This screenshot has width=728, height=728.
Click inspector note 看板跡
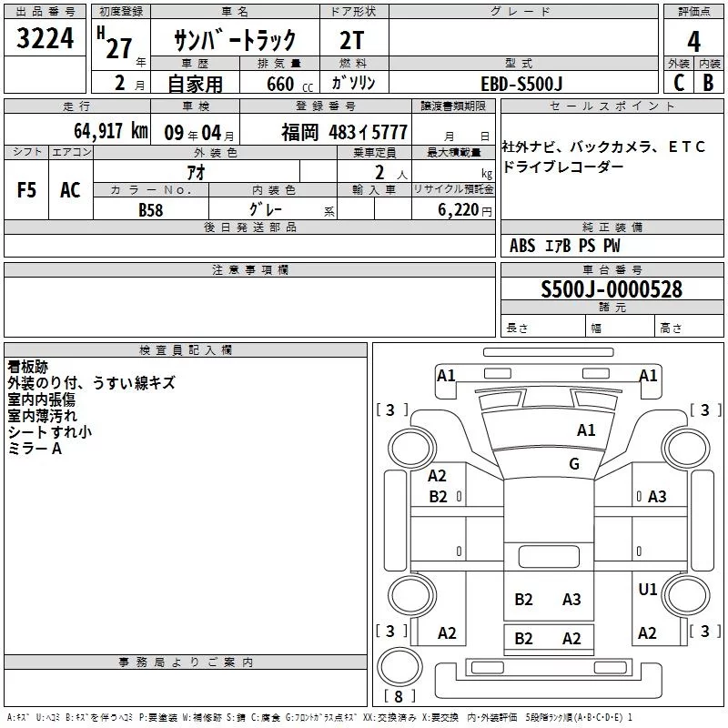point(28,367)
